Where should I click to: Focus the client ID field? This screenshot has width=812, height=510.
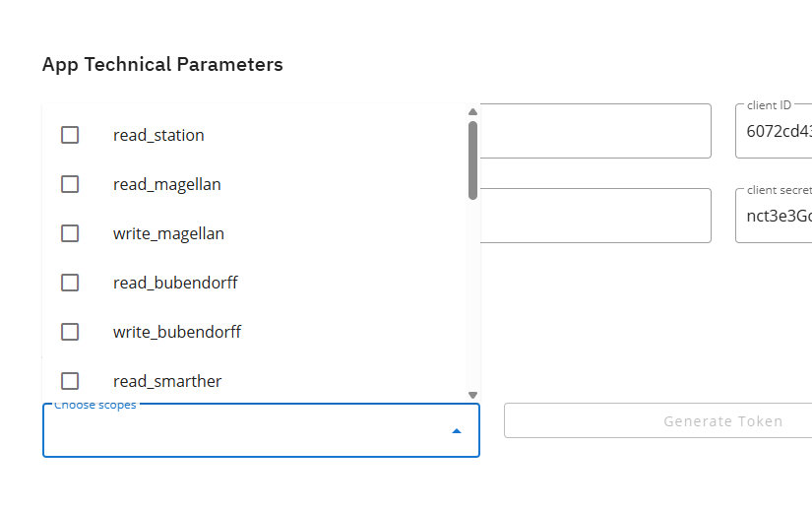[x=778, y=132]
